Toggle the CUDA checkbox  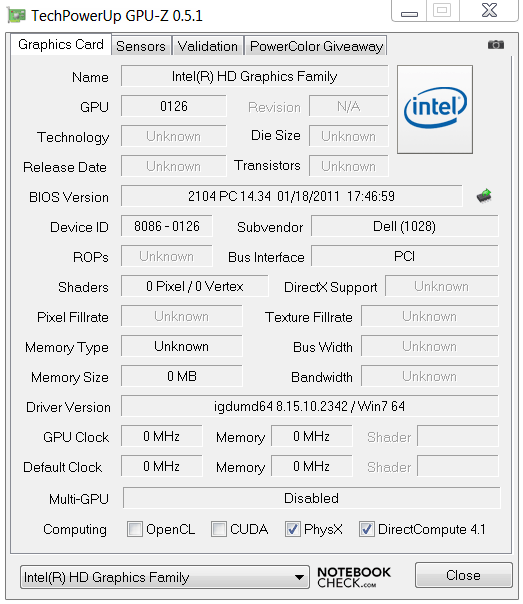219,529
